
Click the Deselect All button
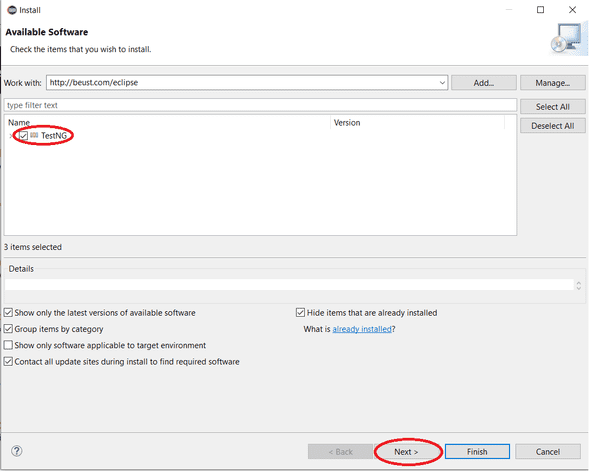coord(552,126)
